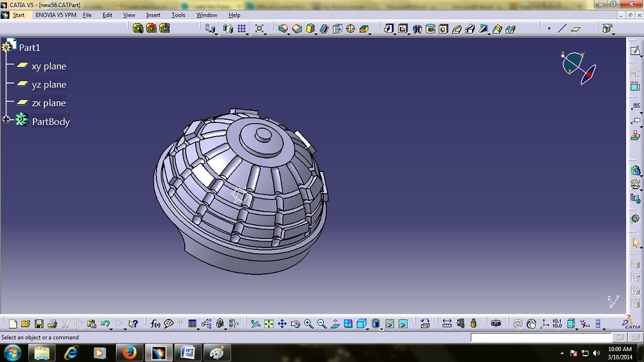Click the Fit All In icon
Image resolution: width=644 pixels, height=362 pixels.
pos(269,324)
